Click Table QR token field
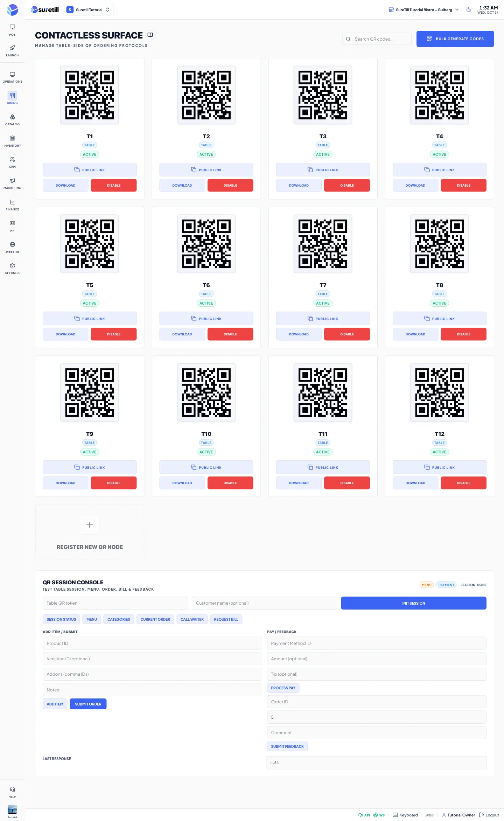 coord(115,603)
